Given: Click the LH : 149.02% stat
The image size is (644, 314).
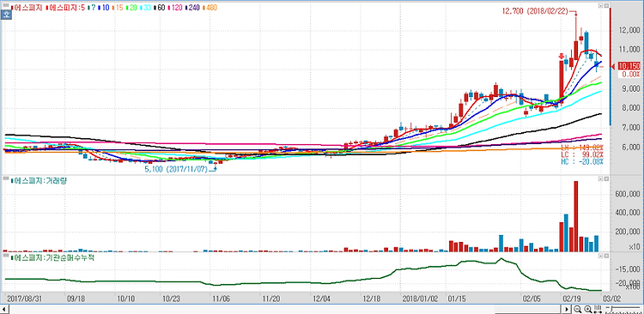Looking at the screenshot, I should (582, 148).
